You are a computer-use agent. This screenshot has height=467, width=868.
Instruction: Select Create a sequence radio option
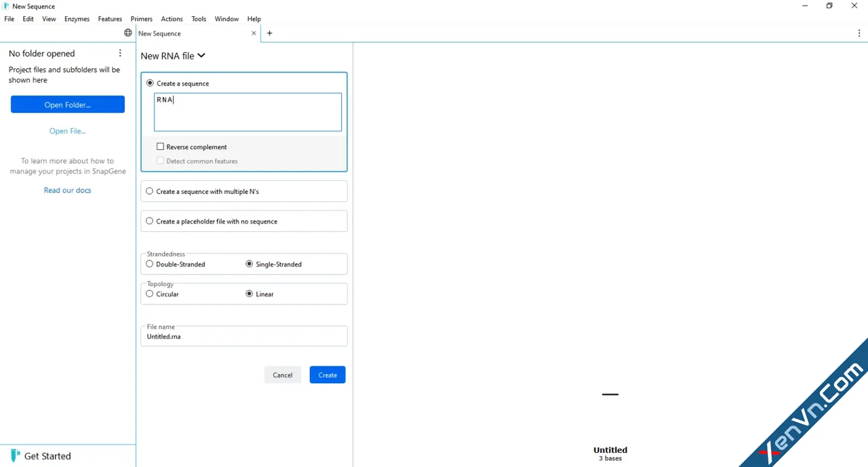(150, 83)
